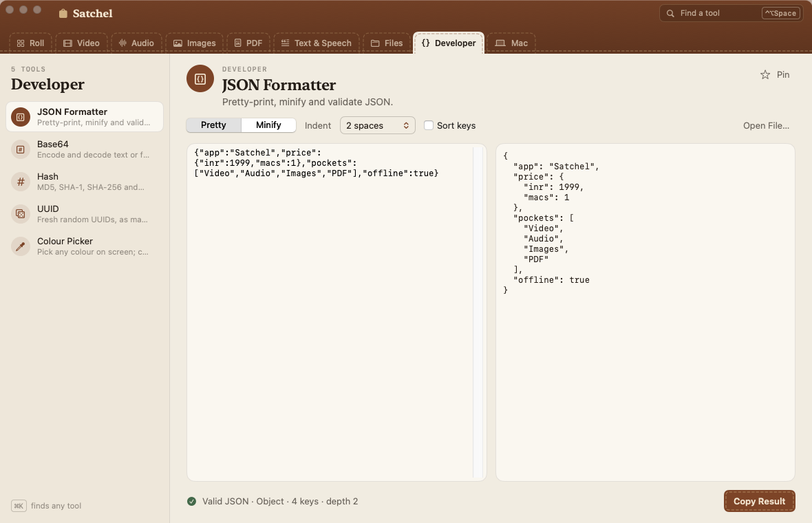Click the Hash sidebar hash icon
Screen dimensions: 812x523
pos(21,182)
